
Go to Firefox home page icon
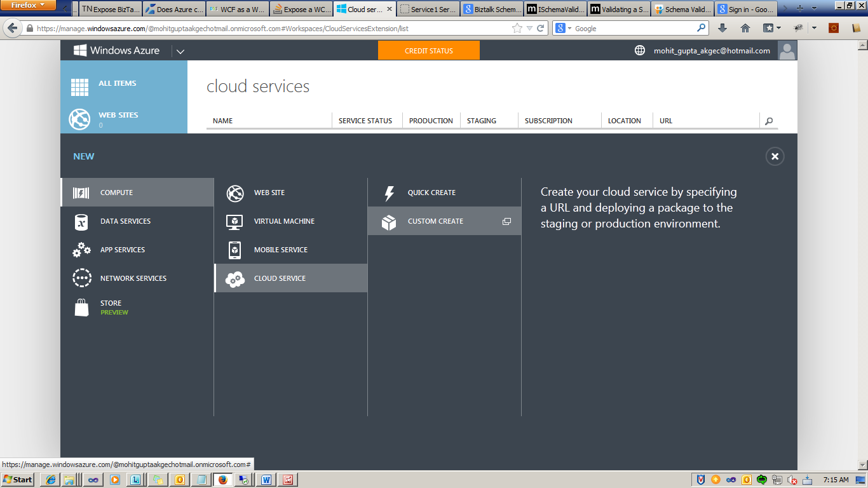745,29
